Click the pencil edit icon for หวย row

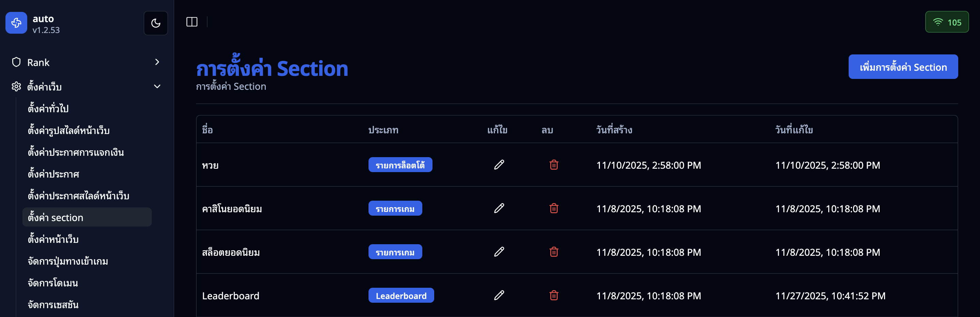(499, 165)
